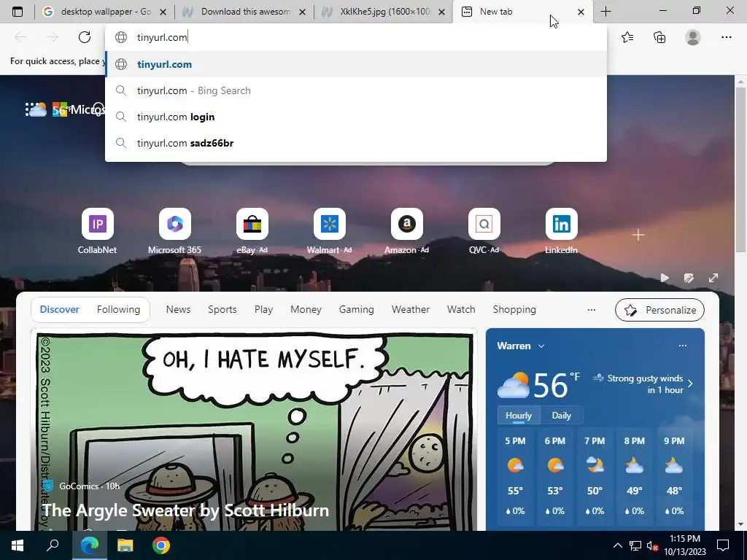Choose tinyurl.com Bing Search suggestion

coord(356,90)
